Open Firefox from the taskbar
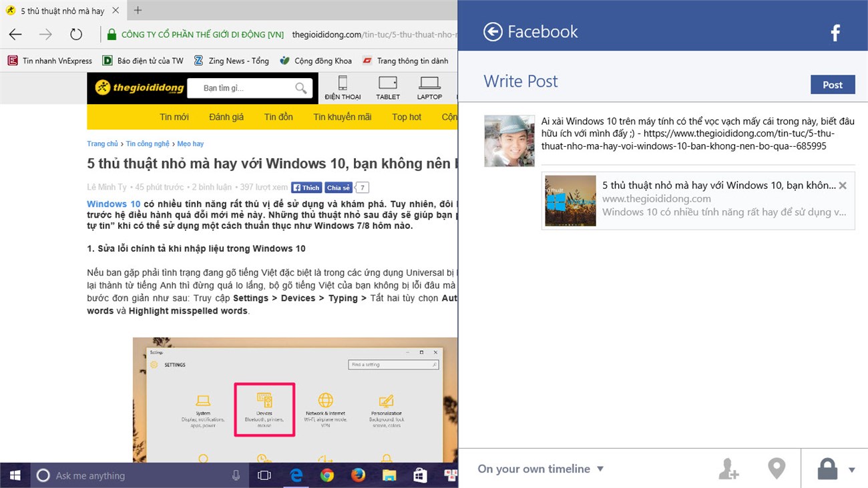Screen dimensions: 868x488 (x=359, y=475)
